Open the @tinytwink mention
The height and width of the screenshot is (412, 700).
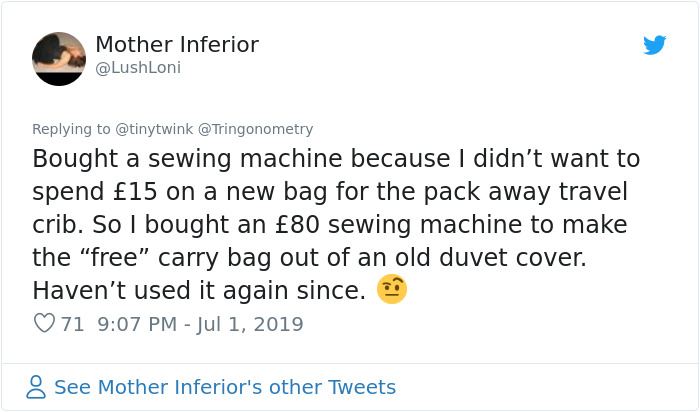coord(154,129)
